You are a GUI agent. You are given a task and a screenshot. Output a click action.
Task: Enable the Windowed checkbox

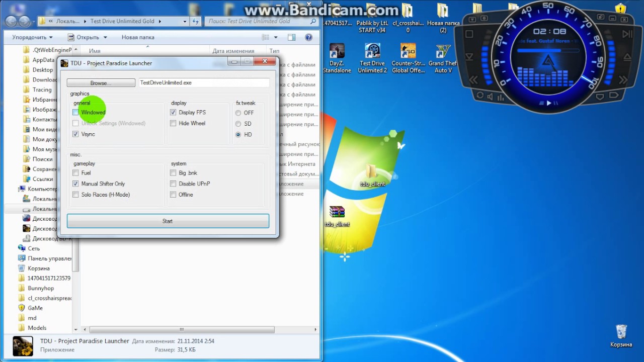[x=75, y=112]
